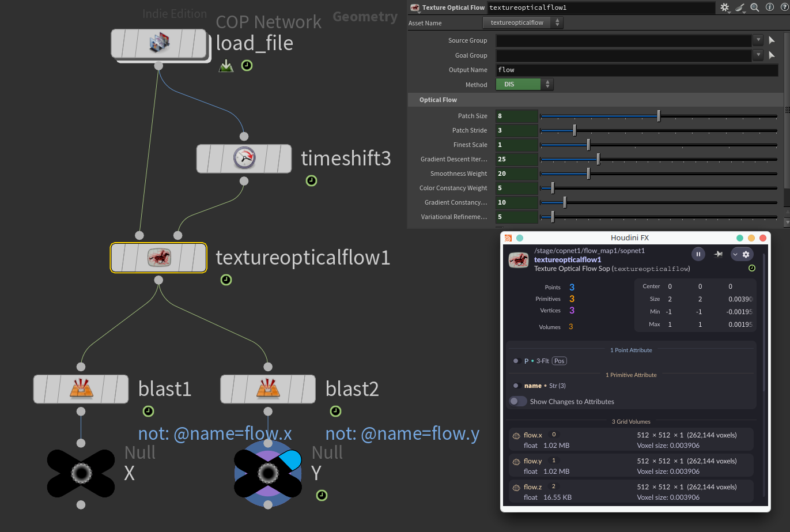Select the textureopticalflow1 node in the network

(158, 257)
